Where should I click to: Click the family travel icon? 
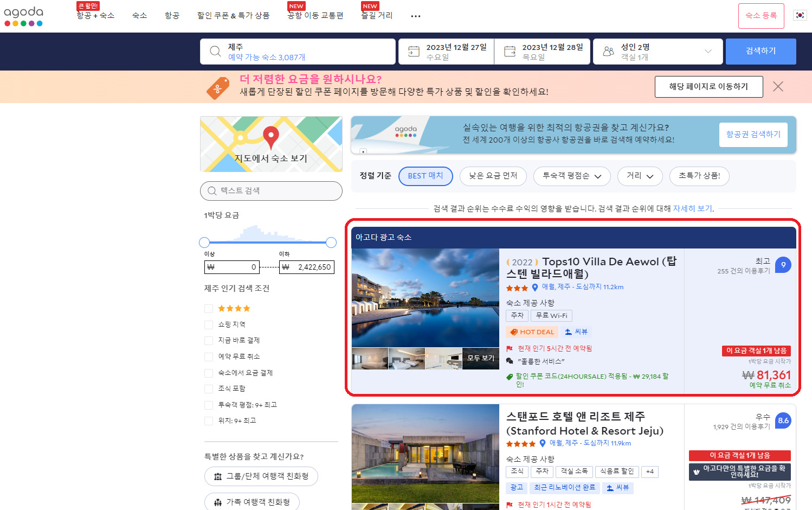coord(218,502)
